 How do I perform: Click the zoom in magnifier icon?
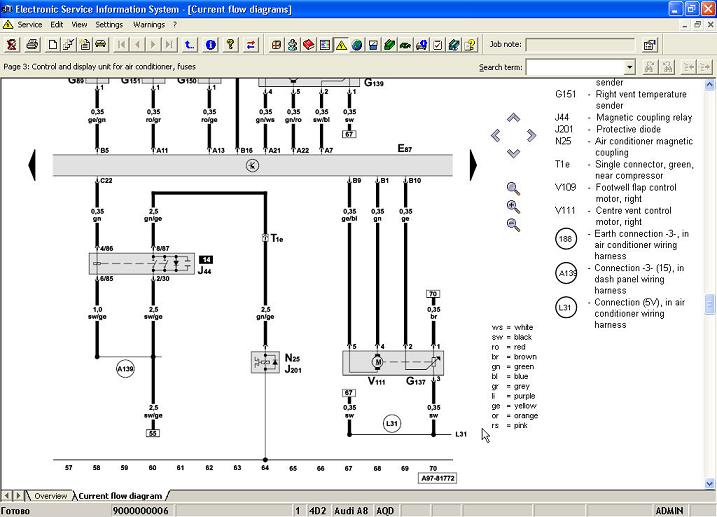pyautogui.click(x=513, y=206)
